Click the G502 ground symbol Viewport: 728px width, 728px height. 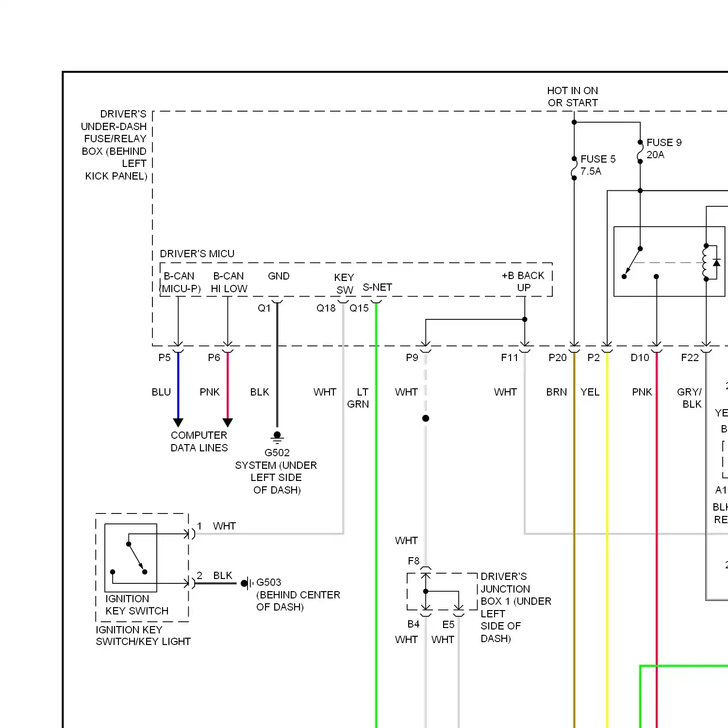coord(277,438)
